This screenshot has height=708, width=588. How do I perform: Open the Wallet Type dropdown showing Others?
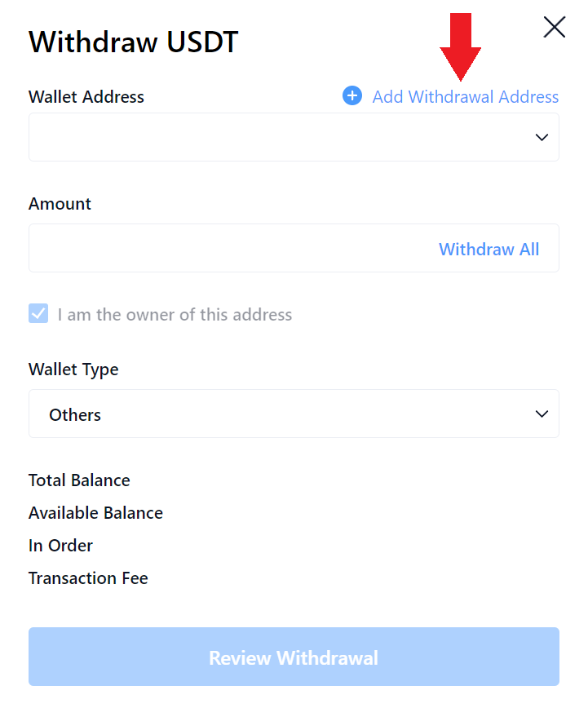tap(277, 414)
